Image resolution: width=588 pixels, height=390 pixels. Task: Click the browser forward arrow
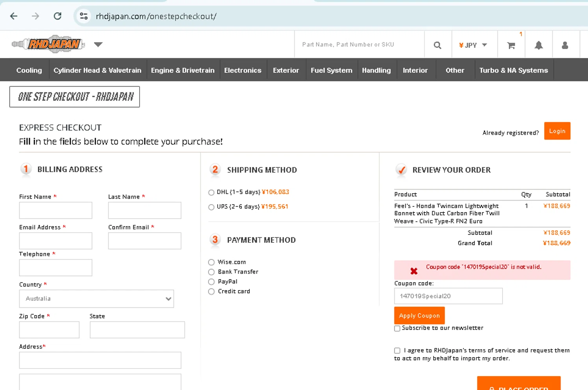pos(36,16)
